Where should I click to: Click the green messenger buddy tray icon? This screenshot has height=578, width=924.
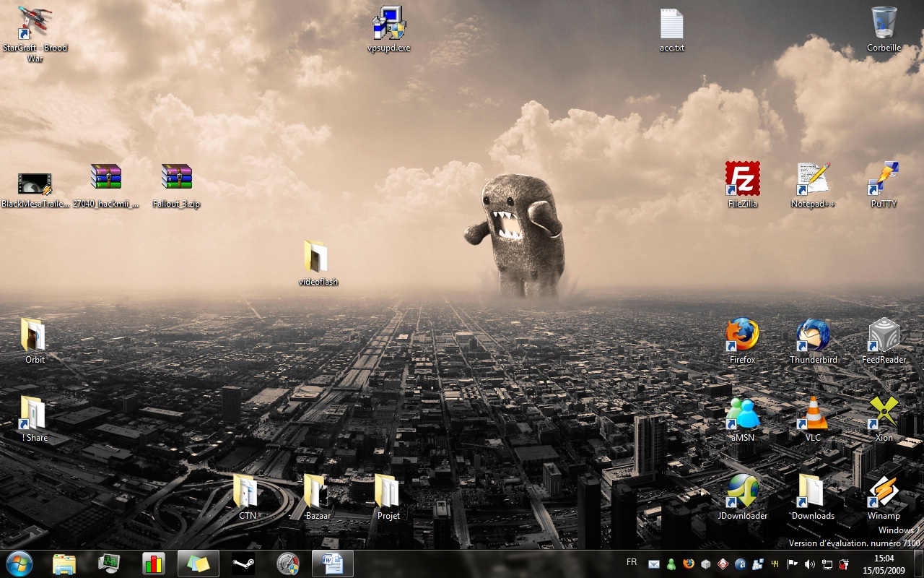[671, 564]
